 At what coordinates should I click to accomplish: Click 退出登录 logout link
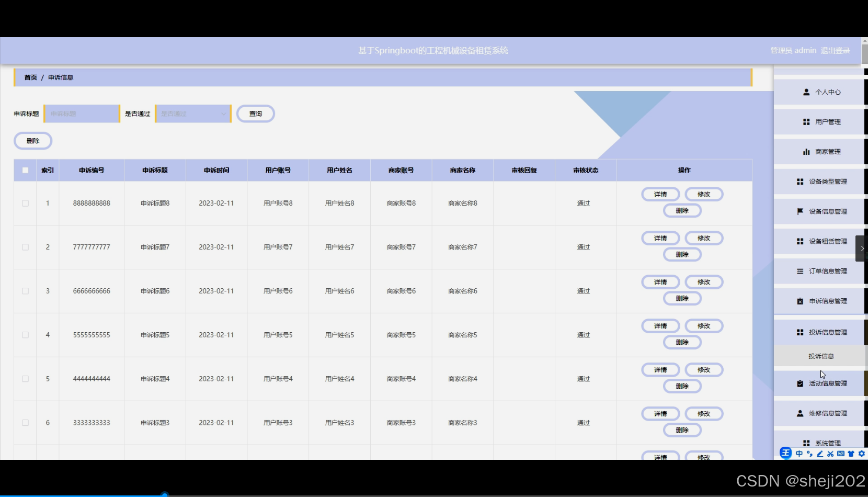[x=835, y=51]
